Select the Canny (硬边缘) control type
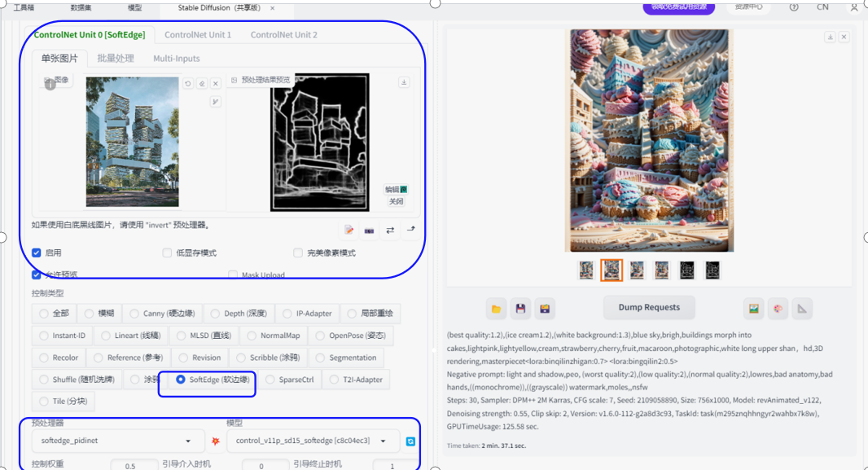 pyautogui.click(x=162, y=314)
